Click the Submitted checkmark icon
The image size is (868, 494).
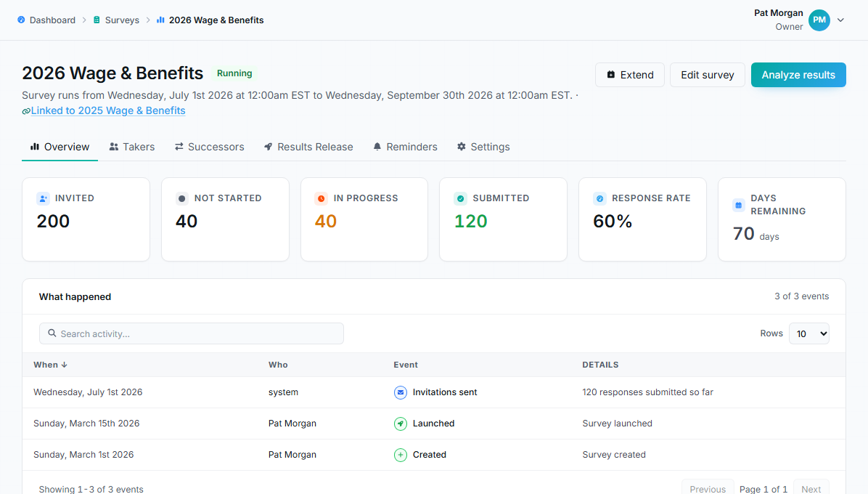[461, 198]
